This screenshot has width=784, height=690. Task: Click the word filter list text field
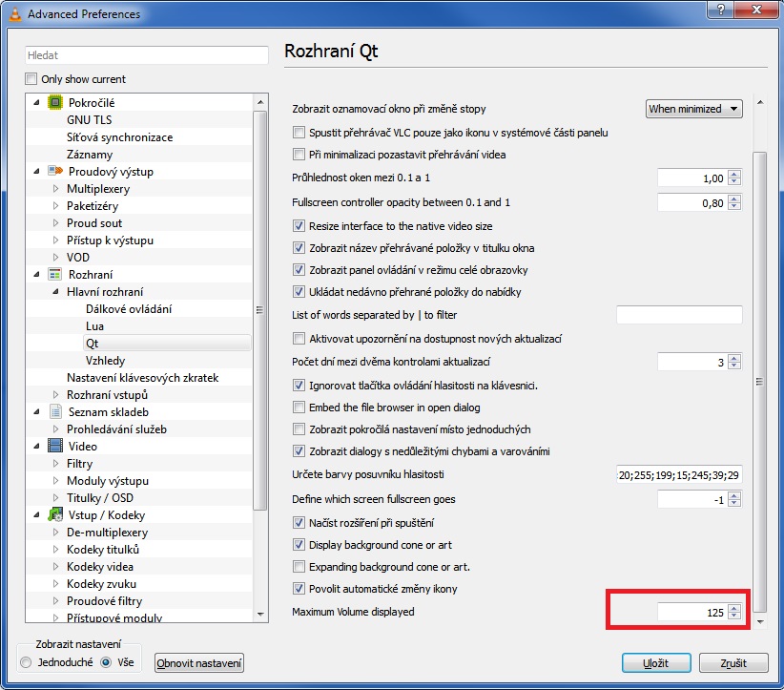click(679, 315)
